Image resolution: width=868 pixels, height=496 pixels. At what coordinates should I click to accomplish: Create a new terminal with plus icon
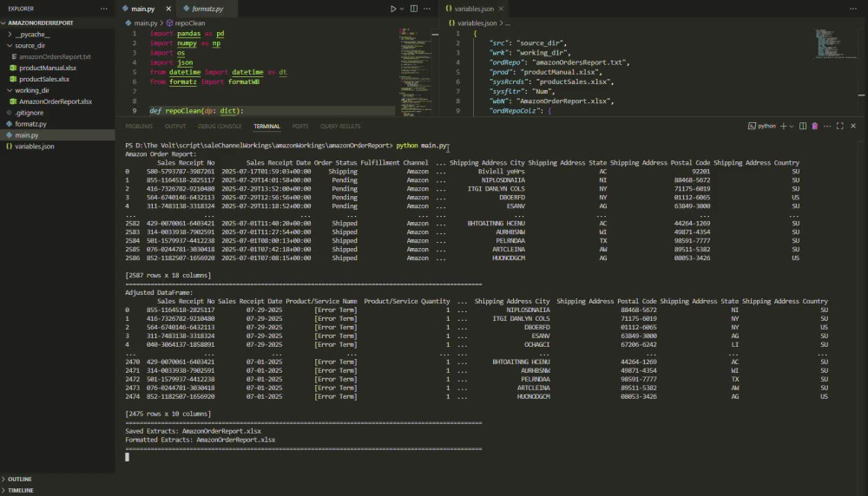point(783,126)
